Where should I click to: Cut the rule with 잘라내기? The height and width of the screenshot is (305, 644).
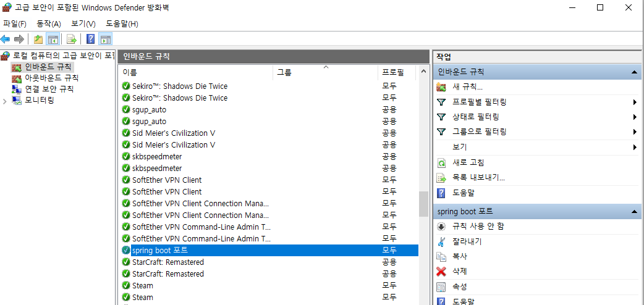(467, 241)
